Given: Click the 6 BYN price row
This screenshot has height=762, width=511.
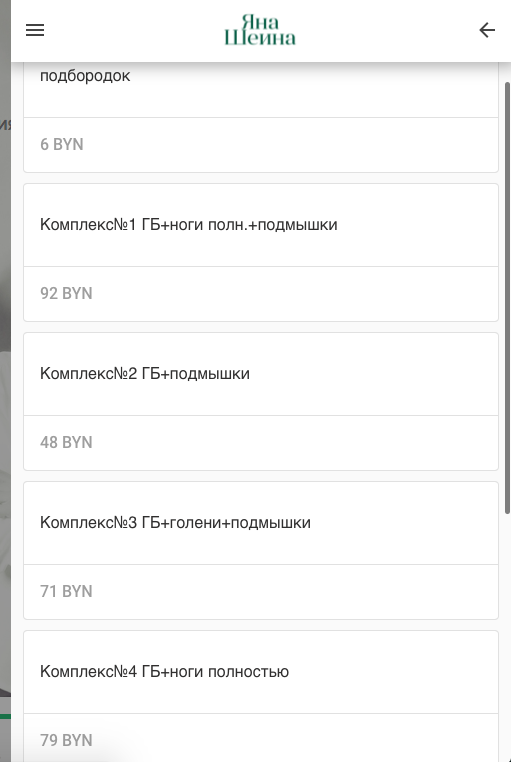Looking at the screenshot, I should pyautogui.click(x=261, y=145).
